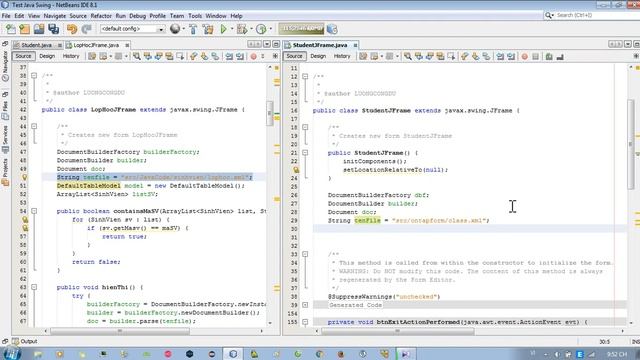Open the File menu
Viewport: 640px width, 360px height.
(x=6, y=16)
